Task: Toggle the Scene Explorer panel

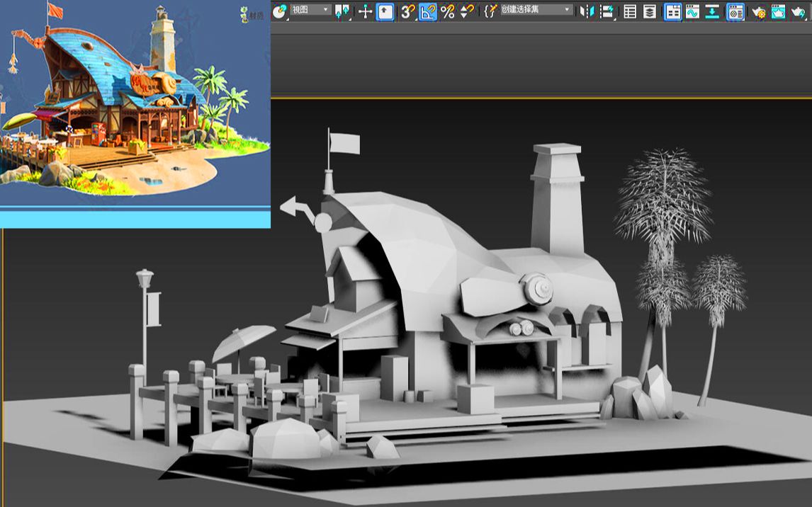Action: point(672,11)
